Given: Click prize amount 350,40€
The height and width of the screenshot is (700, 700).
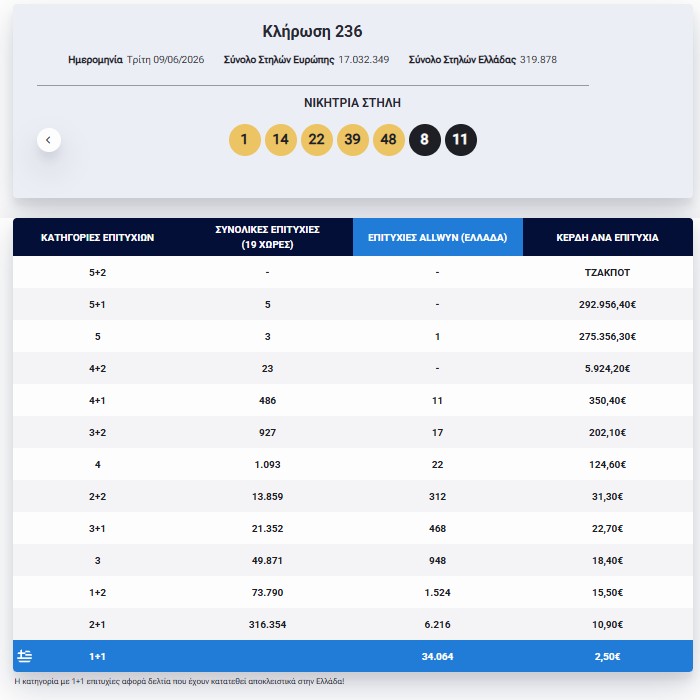Looking at the screenshot, I should click(x=607, y=400).
